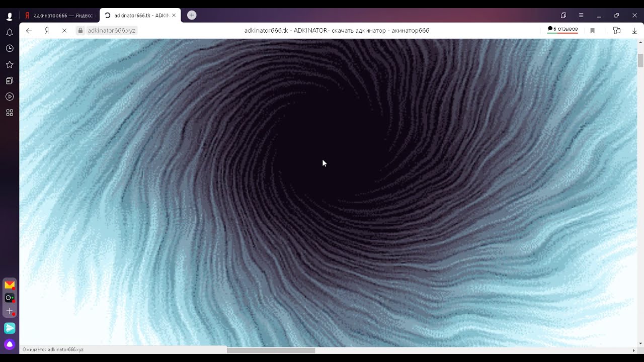
Task: Go back with the arrow button
Action: point(29,31)
